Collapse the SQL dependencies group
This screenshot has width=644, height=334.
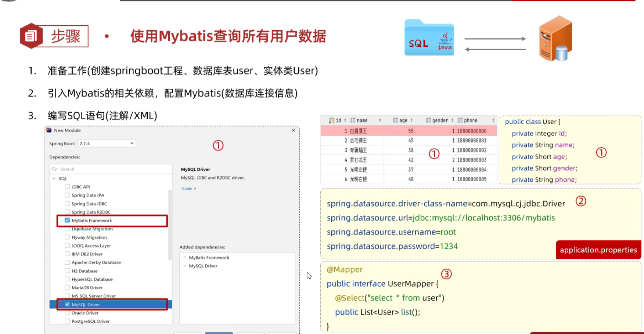pos(54,178)
